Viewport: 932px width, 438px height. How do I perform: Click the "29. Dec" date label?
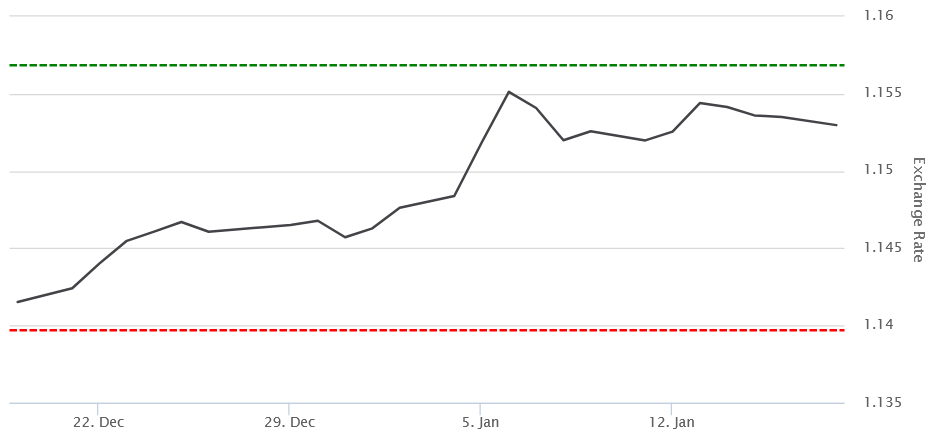point(289,422)
